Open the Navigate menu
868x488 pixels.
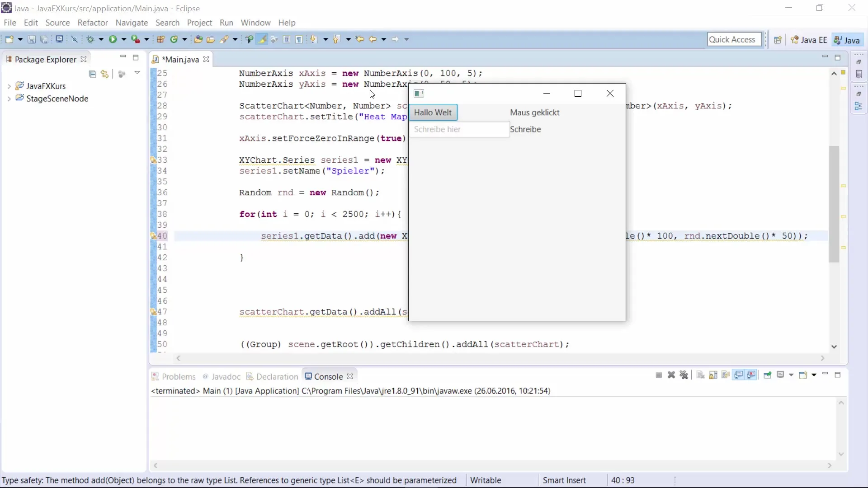coord(132,23)
